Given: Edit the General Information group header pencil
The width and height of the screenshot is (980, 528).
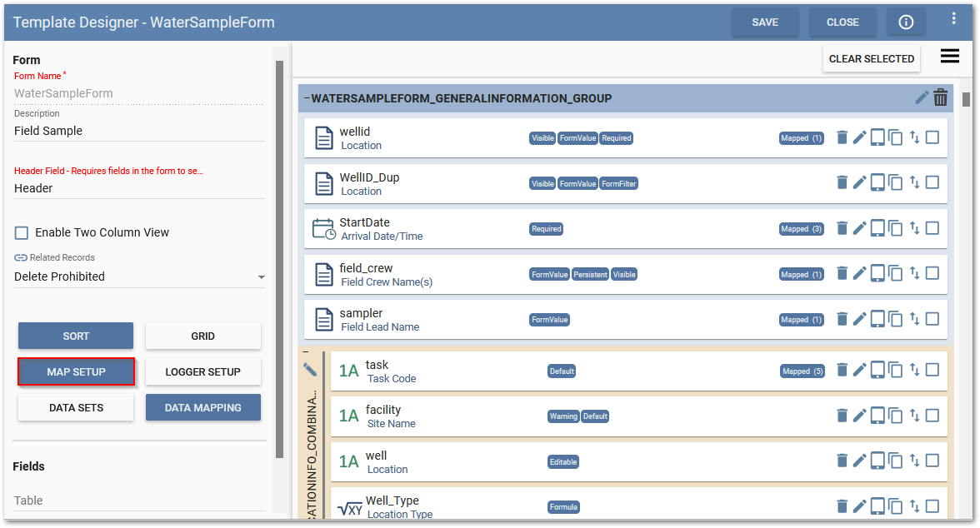Looking at the screenshot, I should (921, 97).
